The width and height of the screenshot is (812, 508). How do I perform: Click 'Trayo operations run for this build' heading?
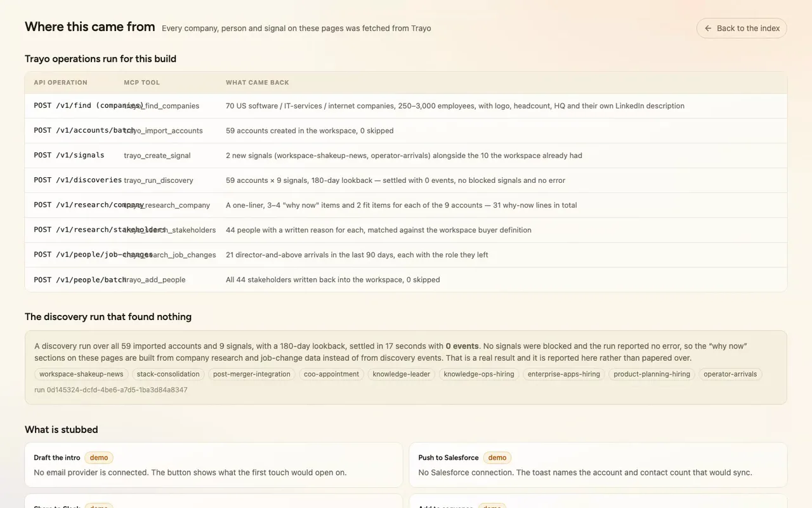tap(100, 58)
